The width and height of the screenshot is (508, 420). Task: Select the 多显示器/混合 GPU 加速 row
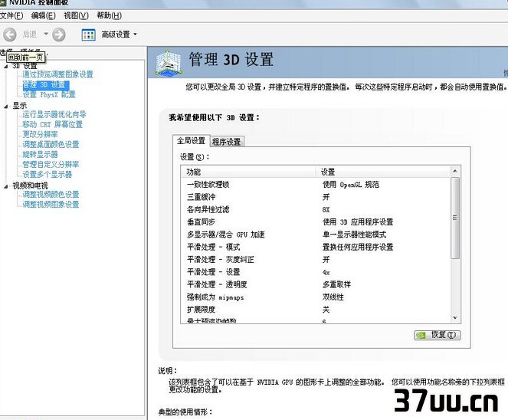pyautogui.click(x=316, y=235)
